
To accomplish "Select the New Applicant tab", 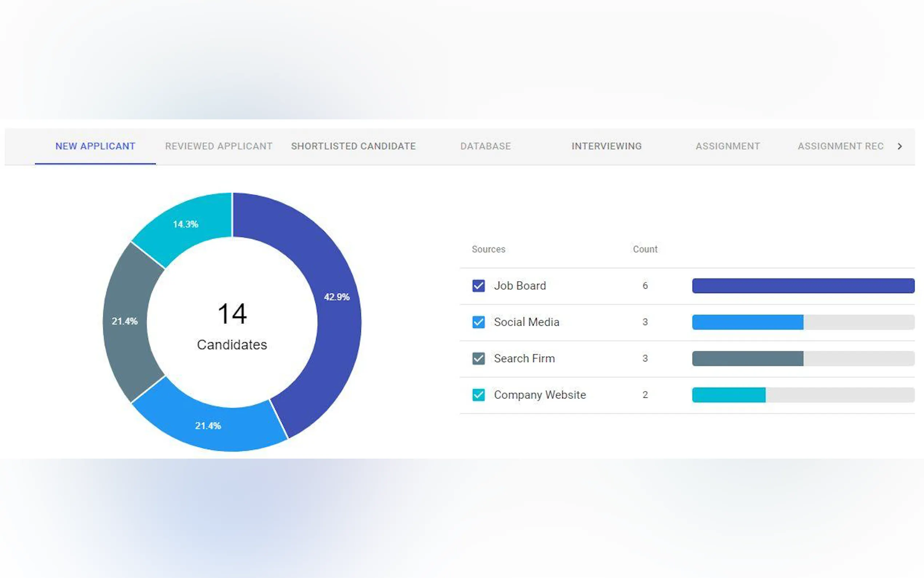I will pos(95,146).
